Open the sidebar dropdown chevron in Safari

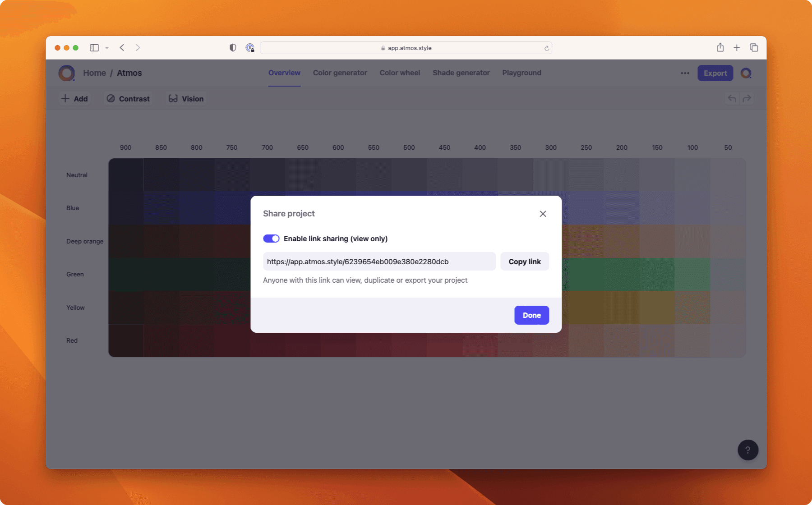(x=107, y=47)
